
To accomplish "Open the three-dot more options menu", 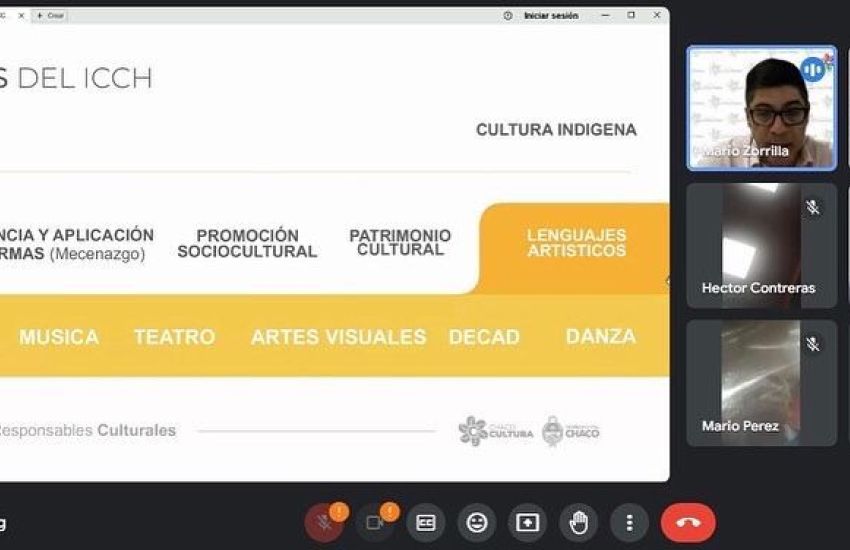I will pyautogui.click(x=629, y=523).
